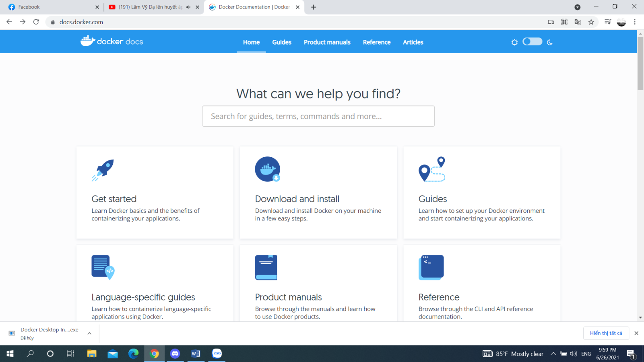The height and width of the screenshot is (362, 644).
Task: Open Zalo from taskbar
Action: [x=217, y=353]
